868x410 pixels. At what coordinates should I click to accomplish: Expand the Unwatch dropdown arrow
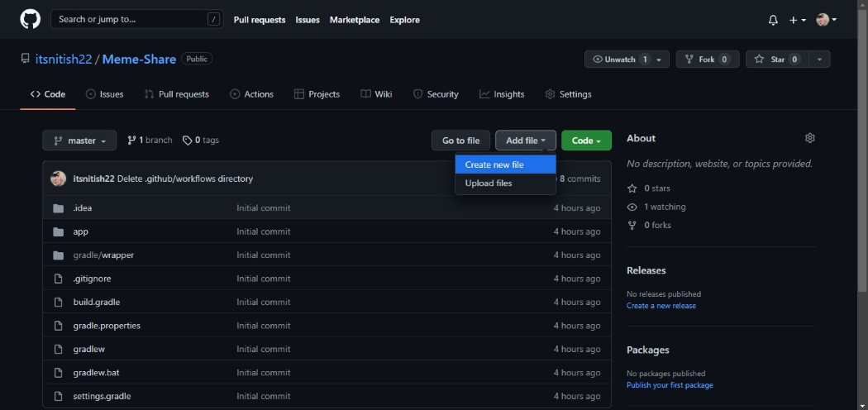(659, 60)
